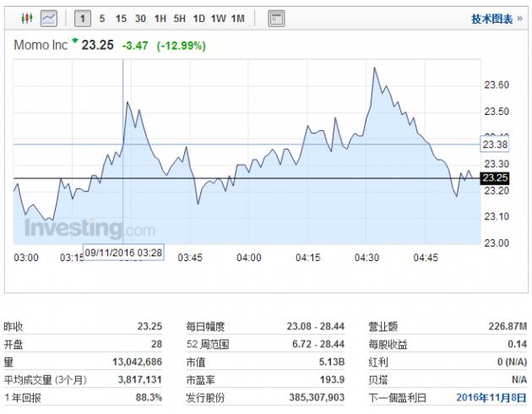Click the 贝塔 label
The image size is (532, 414).
point(378,379)
